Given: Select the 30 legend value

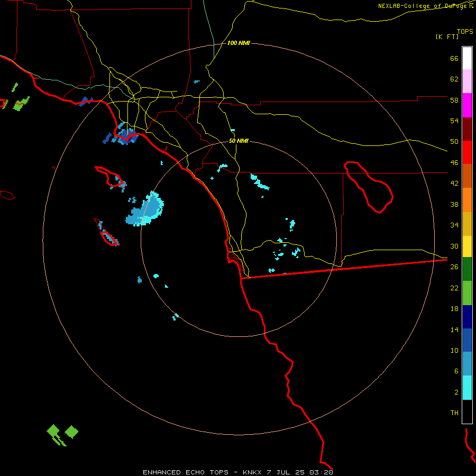Looking at the screenshot, I should (454, 246).
